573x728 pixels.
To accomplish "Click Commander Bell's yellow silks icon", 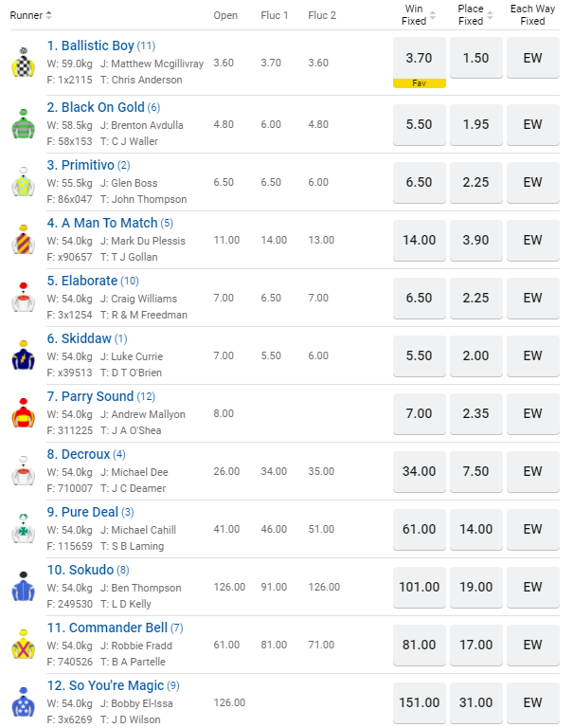I will (x=23, y=644).
